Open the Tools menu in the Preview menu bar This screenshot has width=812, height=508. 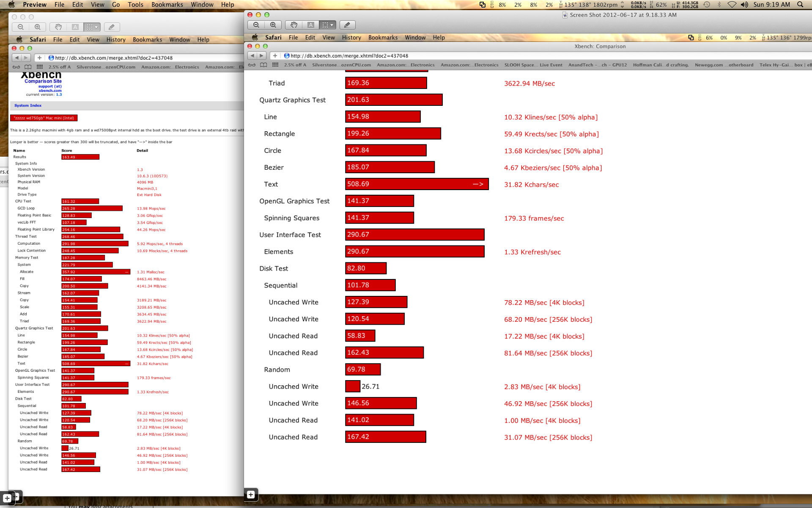[135, 5]
